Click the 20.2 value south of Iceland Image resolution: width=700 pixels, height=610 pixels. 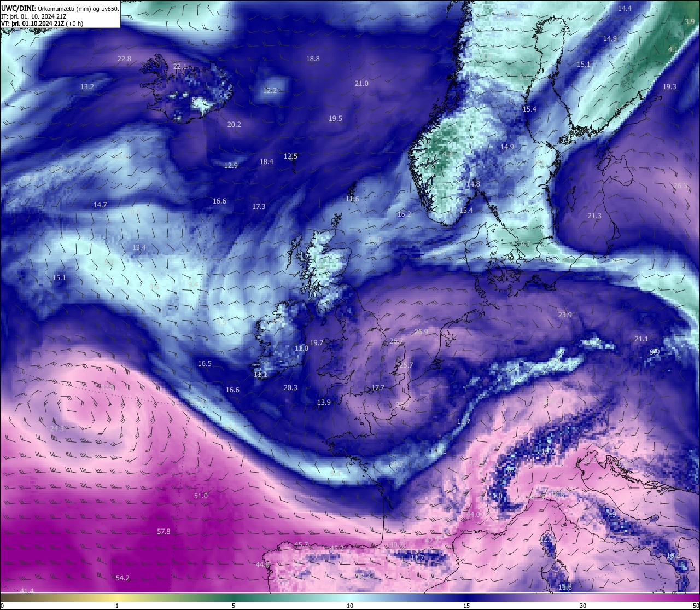234,124
